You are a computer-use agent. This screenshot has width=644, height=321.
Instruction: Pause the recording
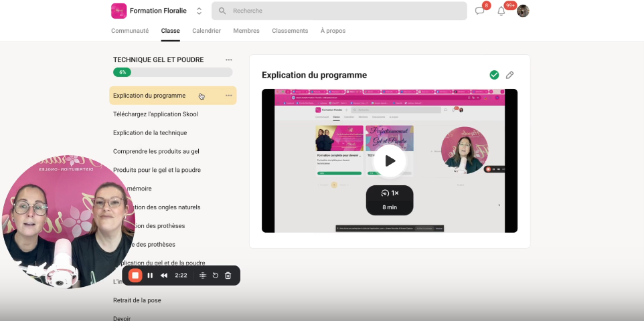point(150,276)
